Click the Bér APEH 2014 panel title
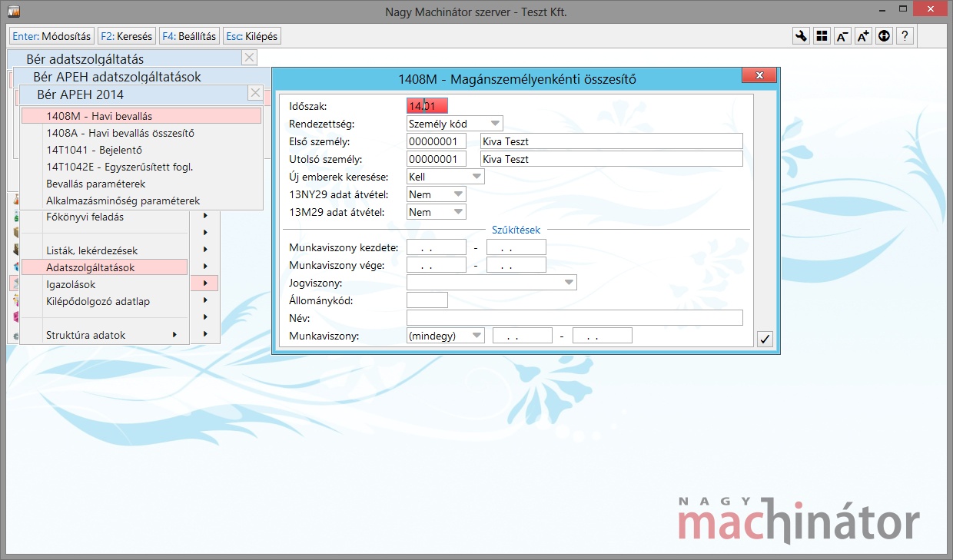The height and width of the screenshot is (560, 953). coord(80,94)
